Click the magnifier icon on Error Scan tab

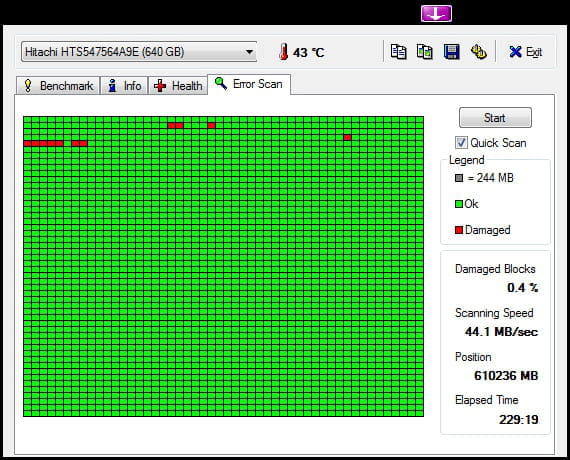click(221, 84)
